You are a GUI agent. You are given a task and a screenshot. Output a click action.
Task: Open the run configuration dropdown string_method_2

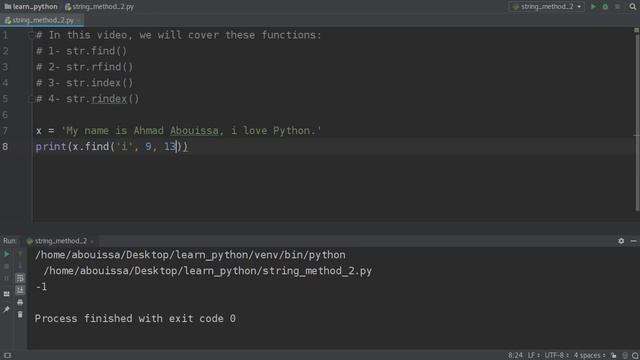(x=547, y=7)
